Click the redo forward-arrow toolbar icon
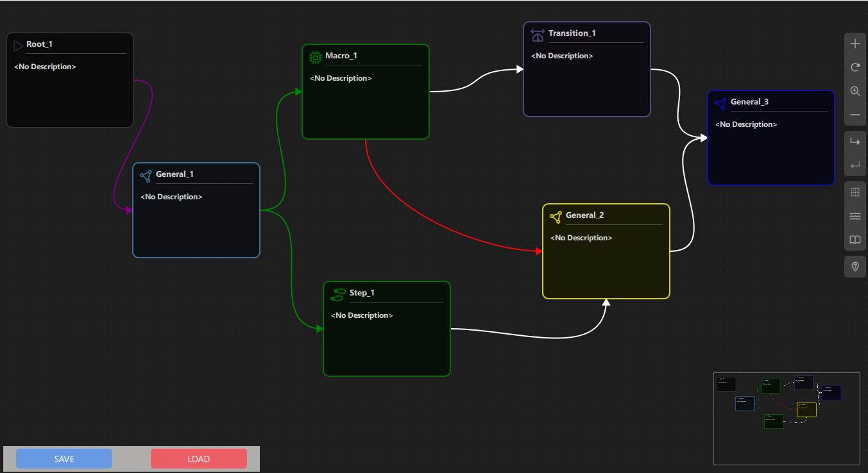Screen dimensions: 868x473 [x=855, y=142]
